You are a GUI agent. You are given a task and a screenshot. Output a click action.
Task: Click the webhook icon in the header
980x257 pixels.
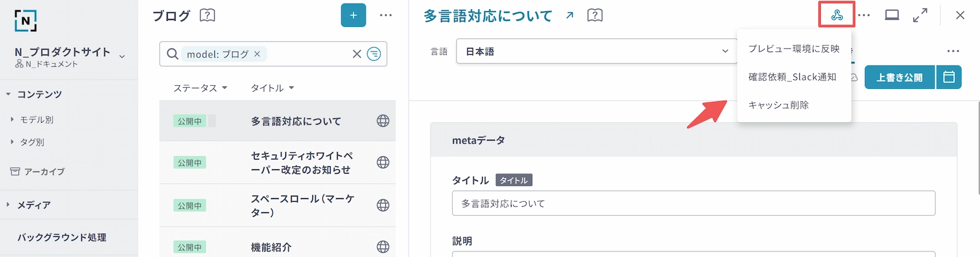837,15
